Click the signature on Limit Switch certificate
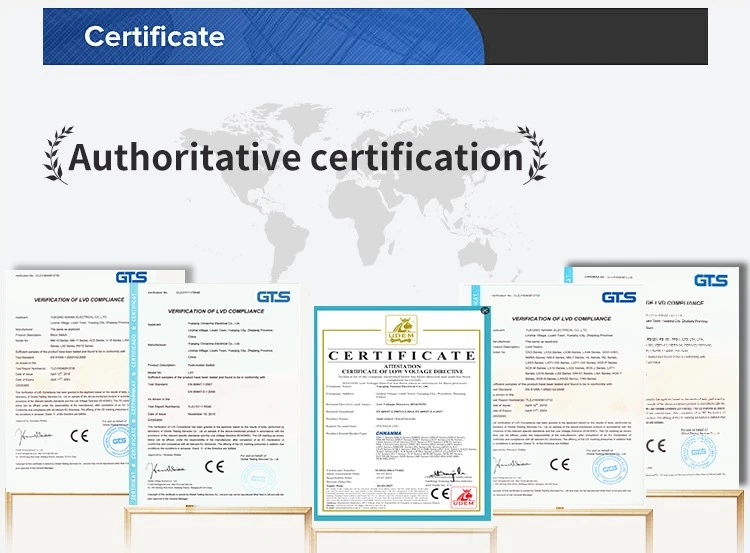 (x=511, y=465)
